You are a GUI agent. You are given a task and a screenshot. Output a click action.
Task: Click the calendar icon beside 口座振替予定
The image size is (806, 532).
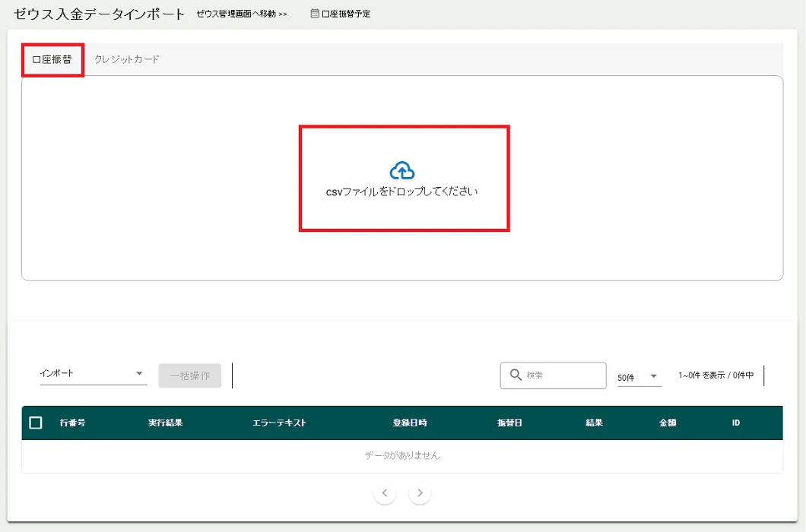click(x=315, y=14)
